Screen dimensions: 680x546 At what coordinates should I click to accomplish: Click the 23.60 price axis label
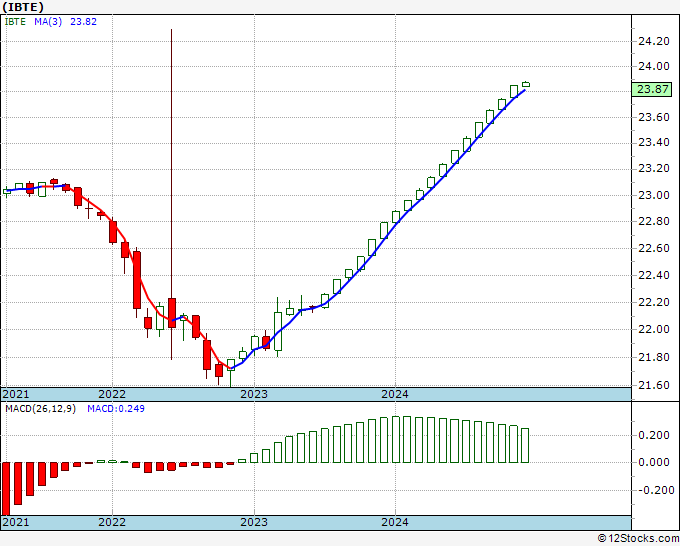point(654,118)
